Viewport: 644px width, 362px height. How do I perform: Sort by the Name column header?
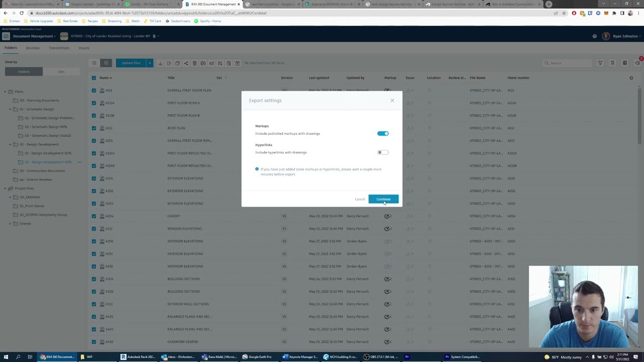(x=105, y=78)
